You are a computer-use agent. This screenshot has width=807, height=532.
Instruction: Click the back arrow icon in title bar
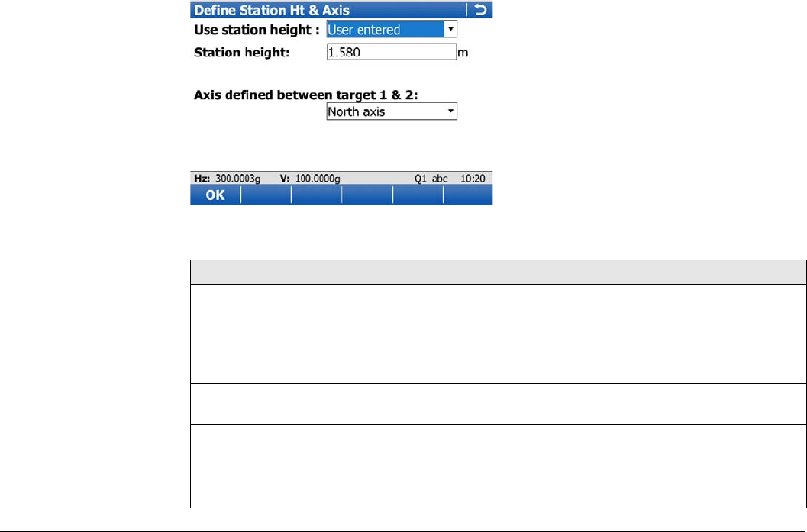click(480, 10)
